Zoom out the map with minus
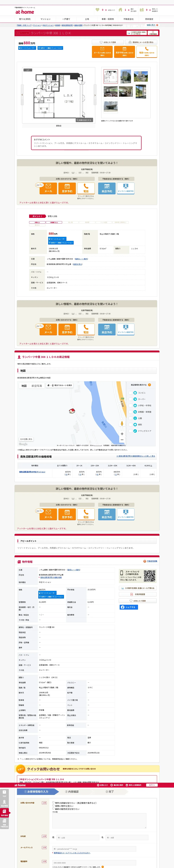 coord(122,440)
